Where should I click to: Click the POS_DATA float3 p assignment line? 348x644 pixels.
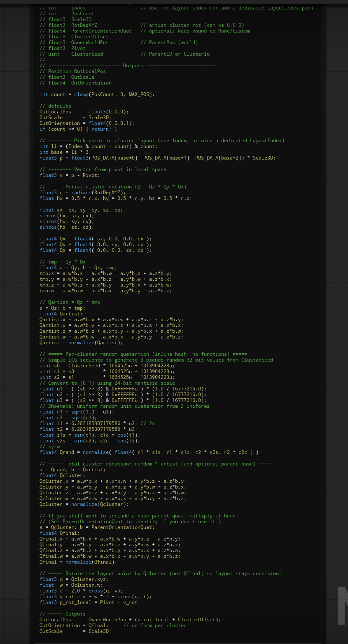pos(157,158)
